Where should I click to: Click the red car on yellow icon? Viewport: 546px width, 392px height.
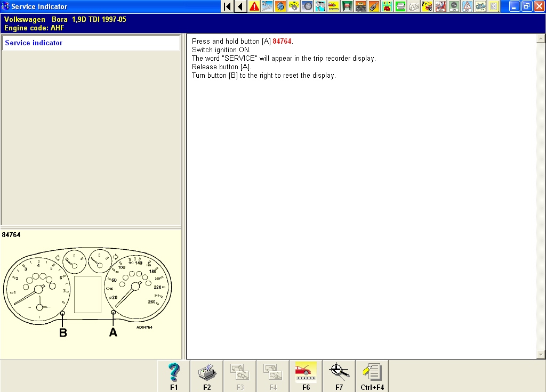(x=334, y=6)
